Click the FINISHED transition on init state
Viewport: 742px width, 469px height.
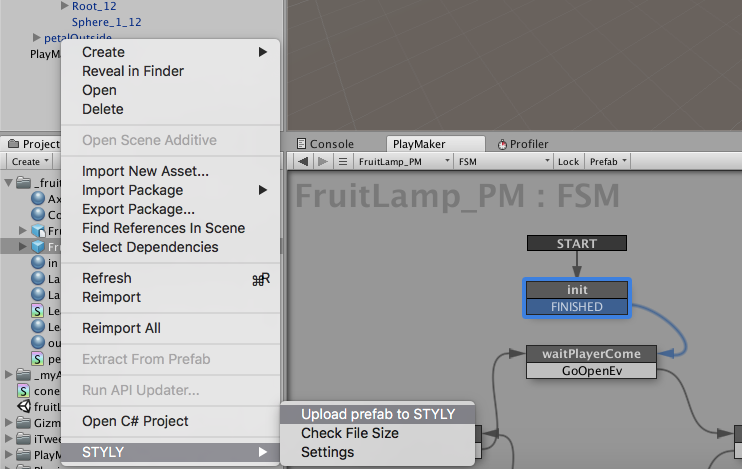click(x=577, y=307)
